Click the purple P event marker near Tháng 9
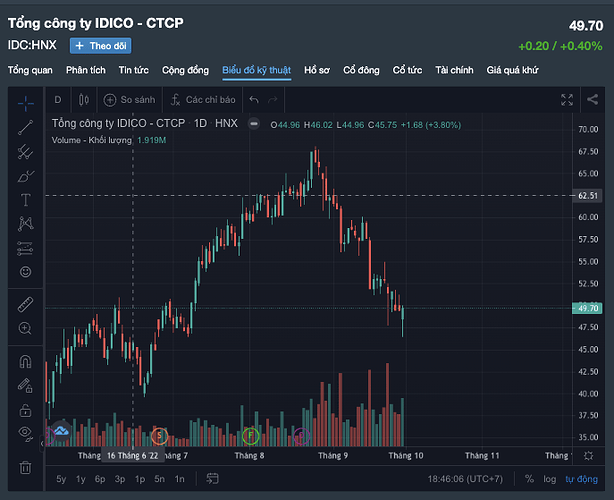This screenshot has height=500, width=614. coord(301,435)
